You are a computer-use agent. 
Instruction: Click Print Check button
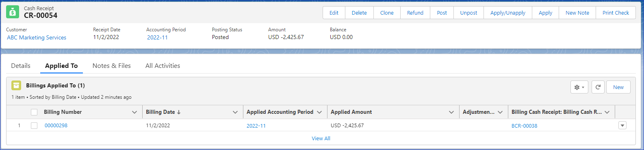[616, 13]
